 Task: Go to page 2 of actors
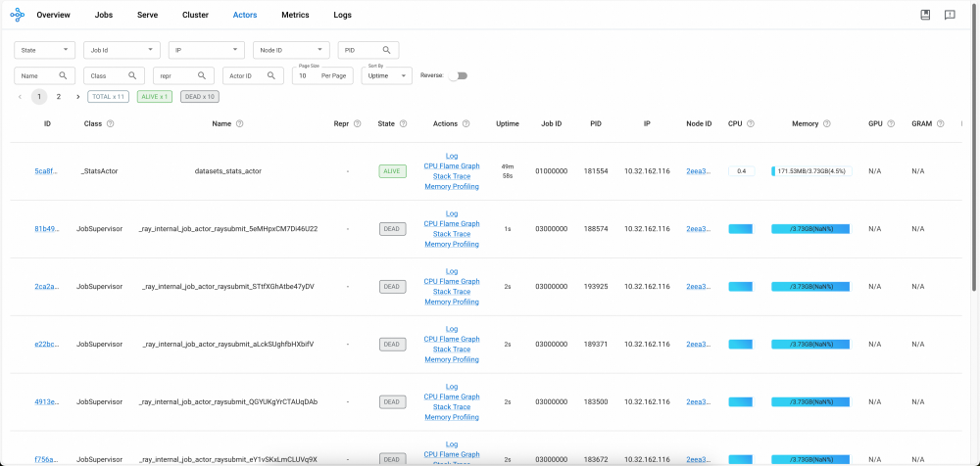[x=58, y=97]
